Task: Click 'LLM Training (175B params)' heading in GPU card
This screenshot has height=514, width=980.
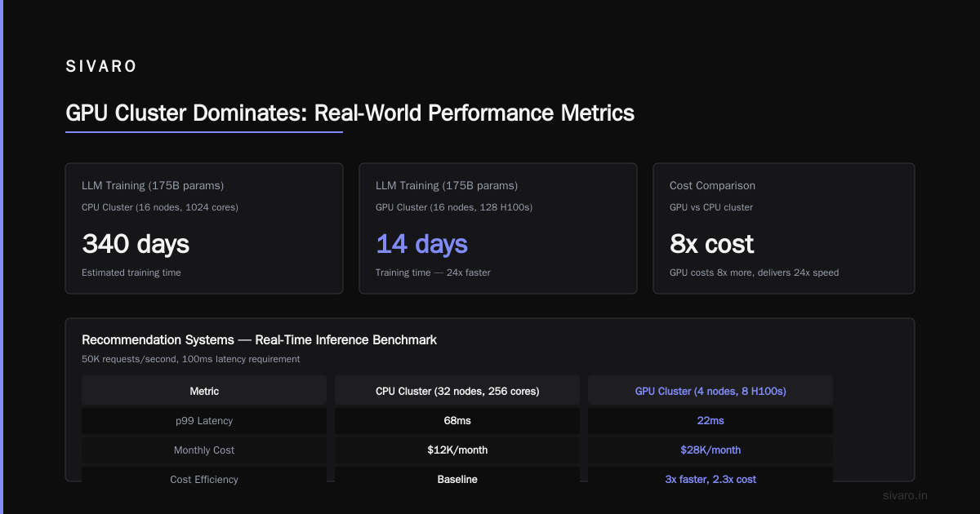Action: tap(447, 185)
